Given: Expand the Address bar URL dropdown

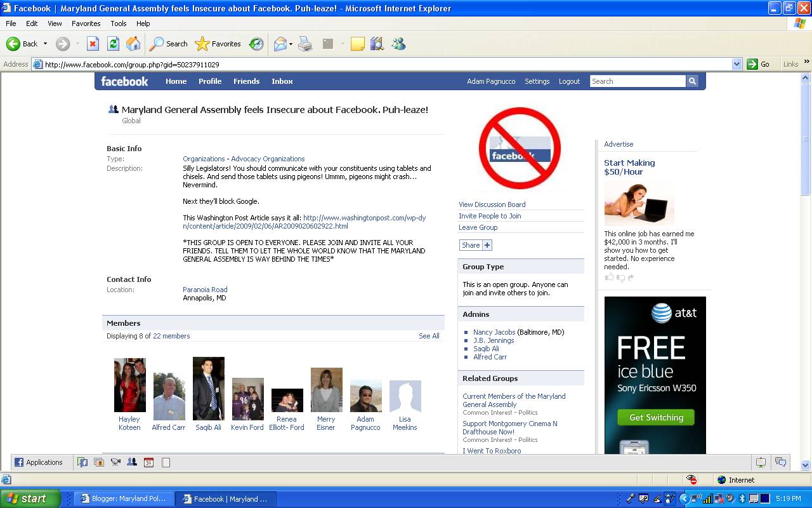Looking at the screenshot, I should coord(737,64).
